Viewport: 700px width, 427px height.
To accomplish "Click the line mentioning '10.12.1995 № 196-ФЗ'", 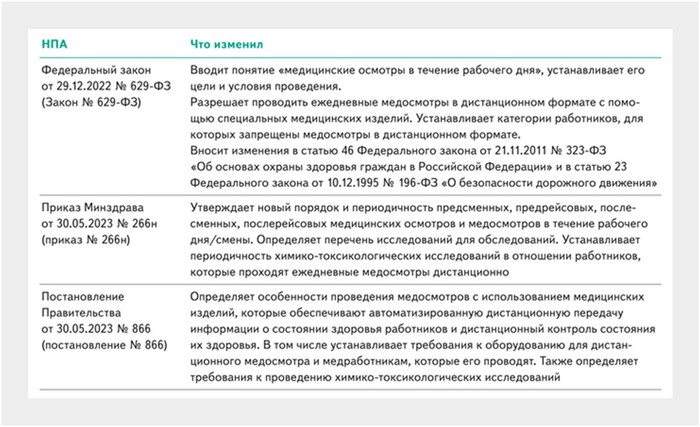I will 424,183.
